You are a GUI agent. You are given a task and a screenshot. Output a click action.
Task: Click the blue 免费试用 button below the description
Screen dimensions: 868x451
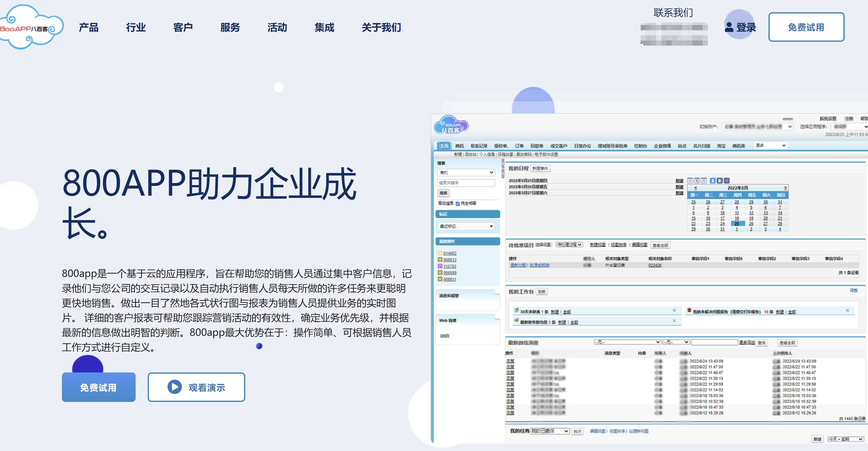98,387
